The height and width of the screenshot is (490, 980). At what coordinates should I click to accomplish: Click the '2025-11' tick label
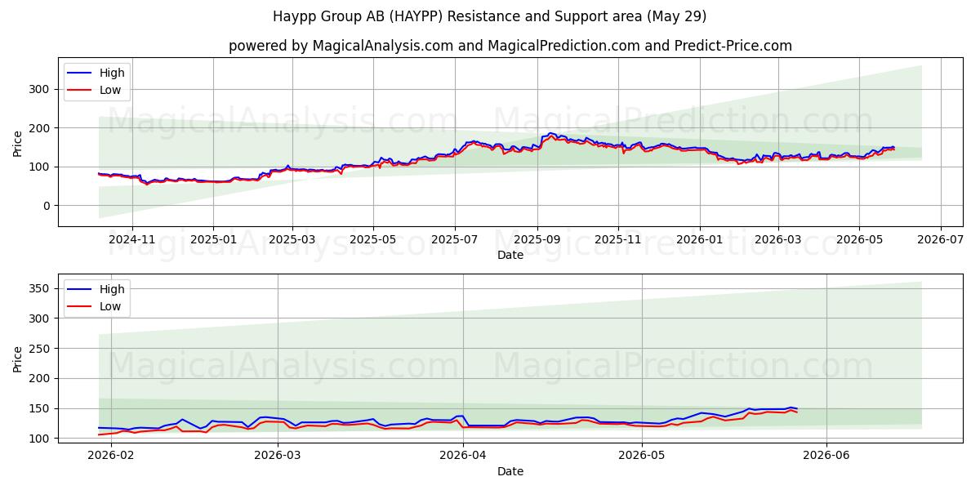617,240
